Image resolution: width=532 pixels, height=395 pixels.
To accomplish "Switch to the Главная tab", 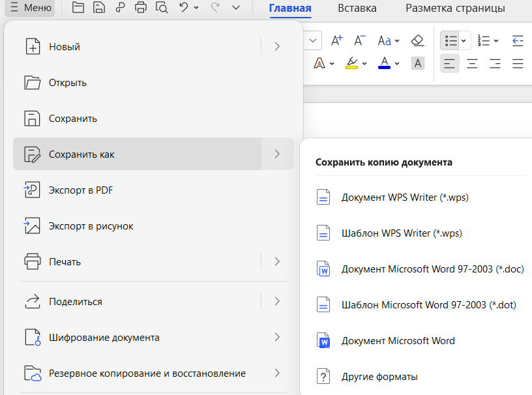I will point(290,8).
